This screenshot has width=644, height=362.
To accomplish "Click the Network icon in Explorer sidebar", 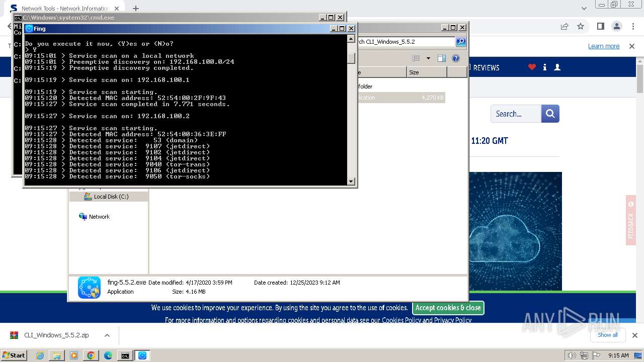I will pyautogui.click(x=83, y=217).
